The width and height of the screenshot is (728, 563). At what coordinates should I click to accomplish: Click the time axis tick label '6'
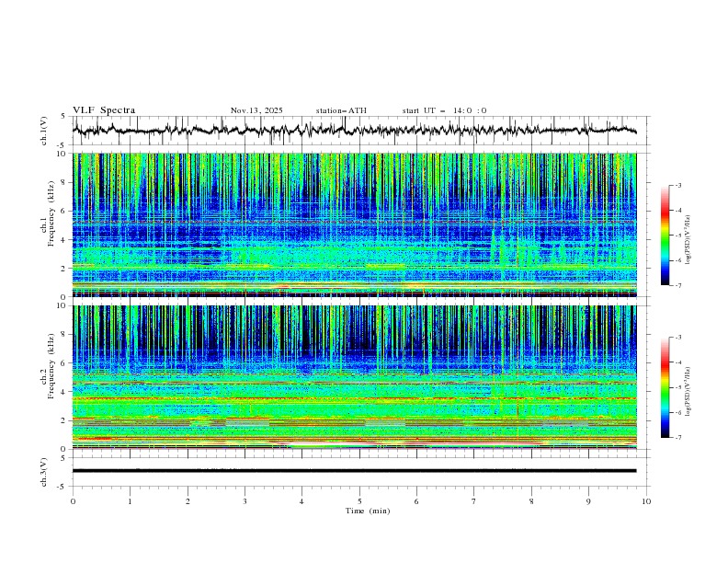[x=416, y=501]
